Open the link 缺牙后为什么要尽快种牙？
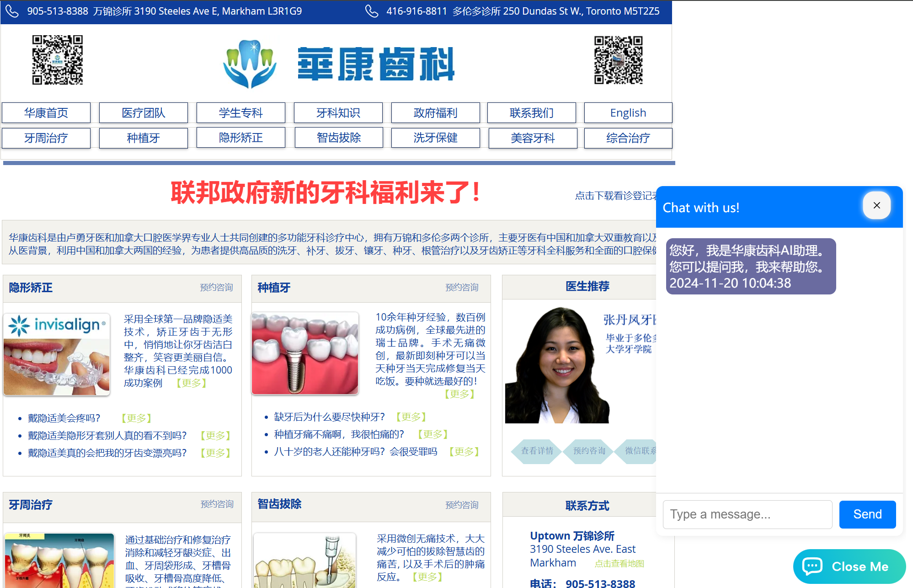This screenshot has height=588, width=913. 329,417
